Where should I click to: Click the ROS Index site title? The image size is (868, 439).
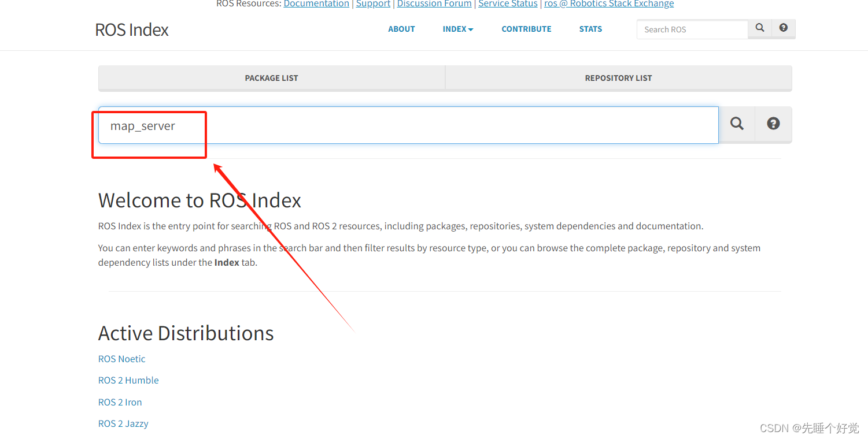click(x=132, y=29)
